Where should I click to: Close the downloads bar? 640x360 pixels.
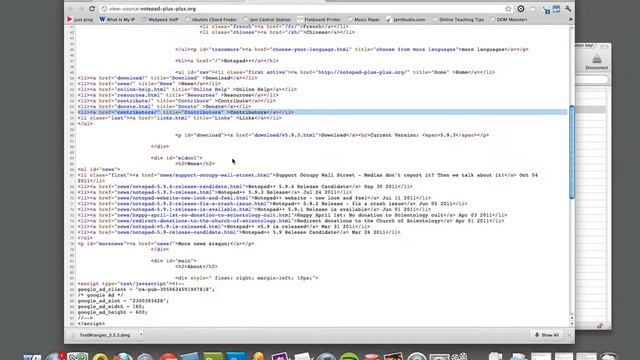pos(569,335)
